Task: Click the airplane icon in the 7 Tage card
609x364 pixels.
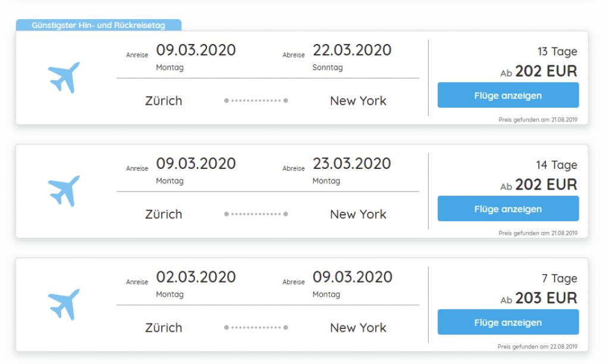Action: [64, 305]
